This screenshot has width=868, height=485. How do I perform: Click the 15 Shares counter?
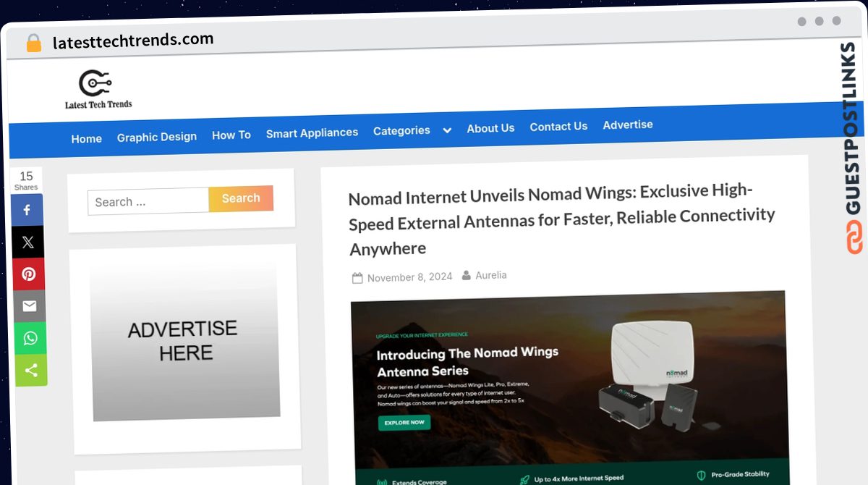(26, 180)
